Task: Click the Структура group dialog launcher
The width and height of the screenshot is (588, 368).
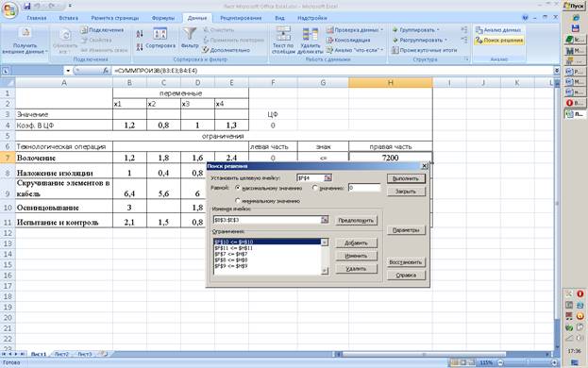Action: (466, 59)
